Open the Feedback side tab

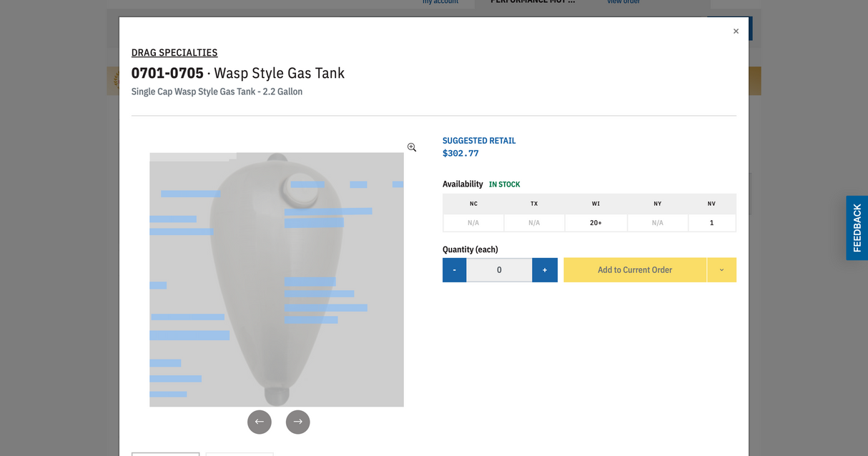tap(857, 228)
